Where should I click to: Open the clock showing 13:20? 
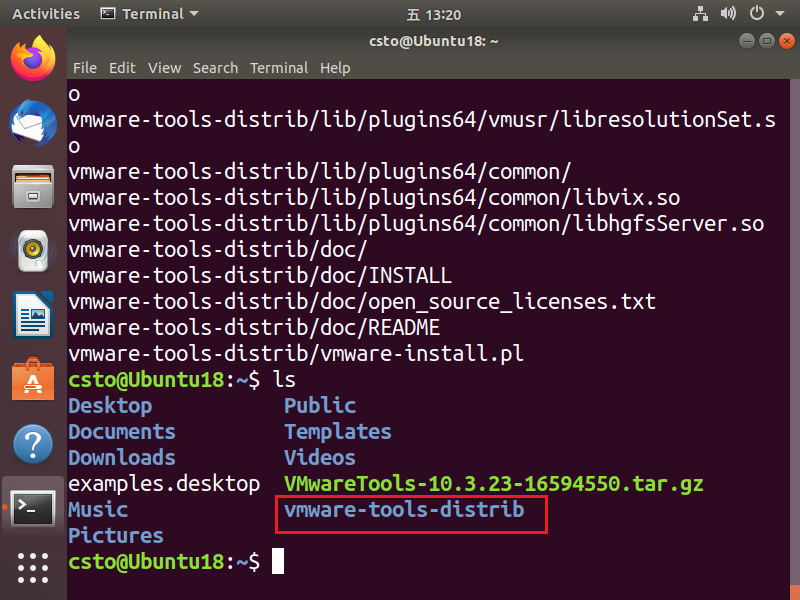[x=434, y=15]
